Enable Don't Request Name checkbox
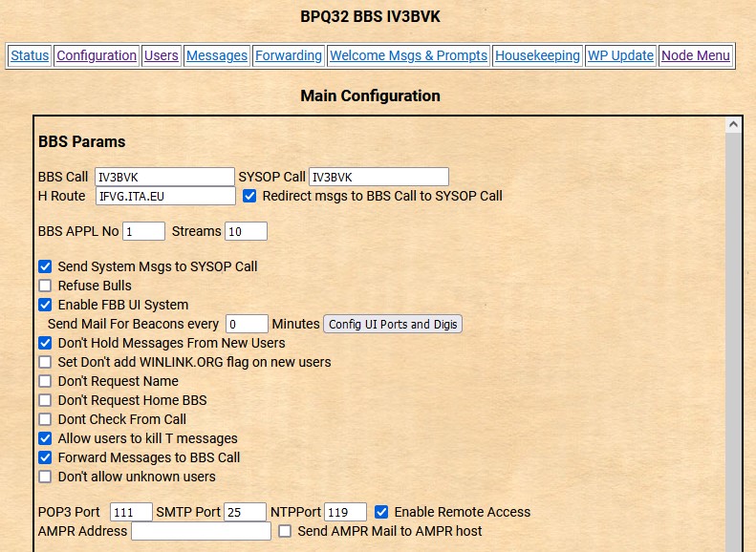 45,381
